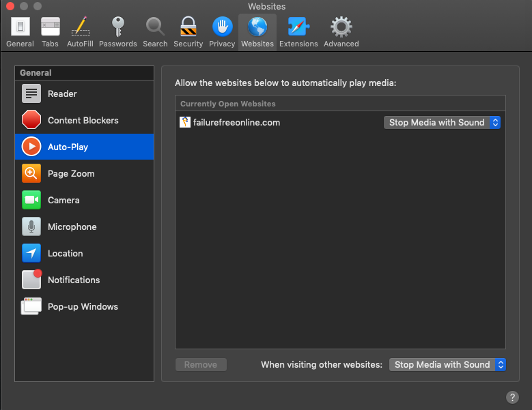The height and width of the screenshot is (410, 532).
Task: Click the Content Blockers stop-sign icon
Action: 31,120
